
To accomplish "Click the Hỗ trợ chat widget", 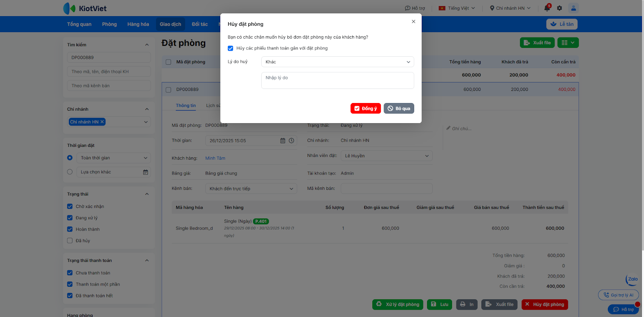I will click(x=623, y=309).
